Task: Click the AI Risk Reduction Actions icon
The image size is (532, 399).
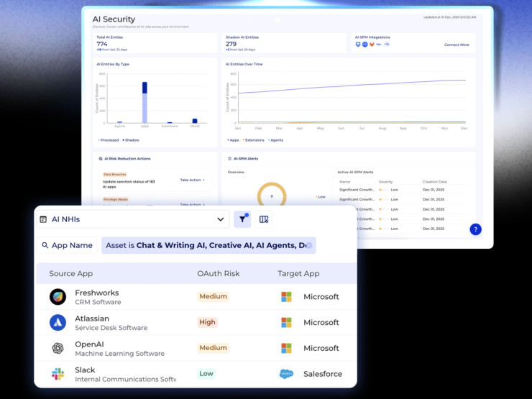Action: point(101,158)
